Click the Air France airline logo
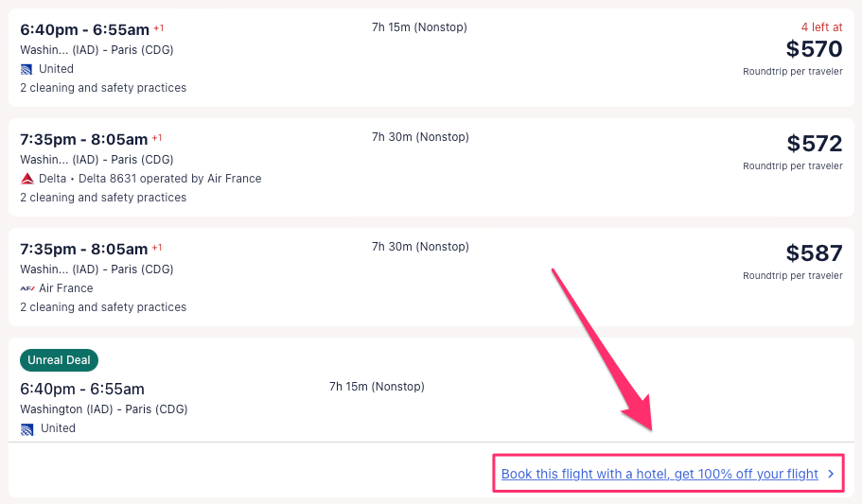 click(x=26, y=288)
